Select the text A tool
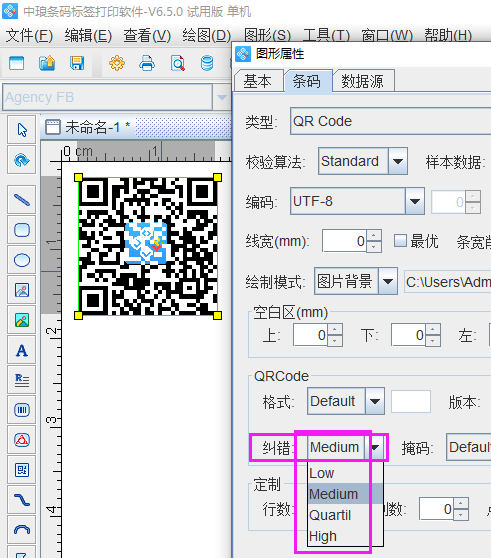The width and height of the screenshot is (491, 558). point(22,350)
